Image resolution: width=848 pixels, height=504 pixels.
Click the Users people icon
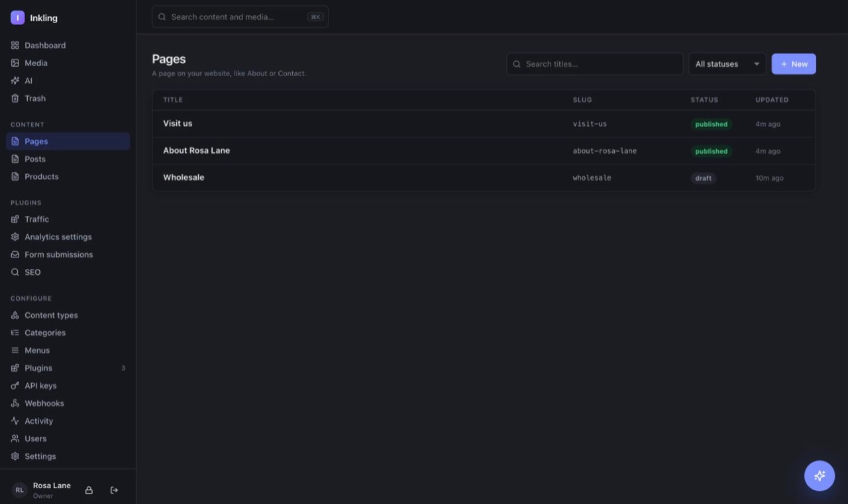15,438
